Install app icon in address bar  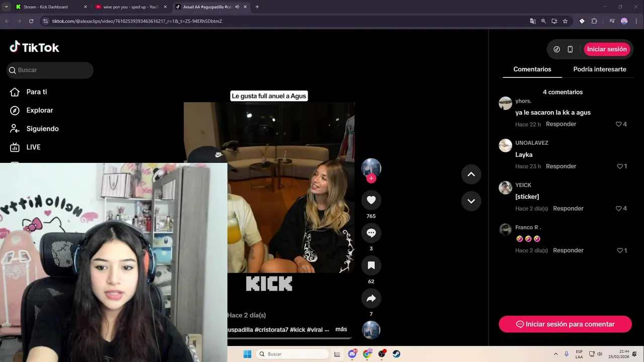click(x=554, y=21)
